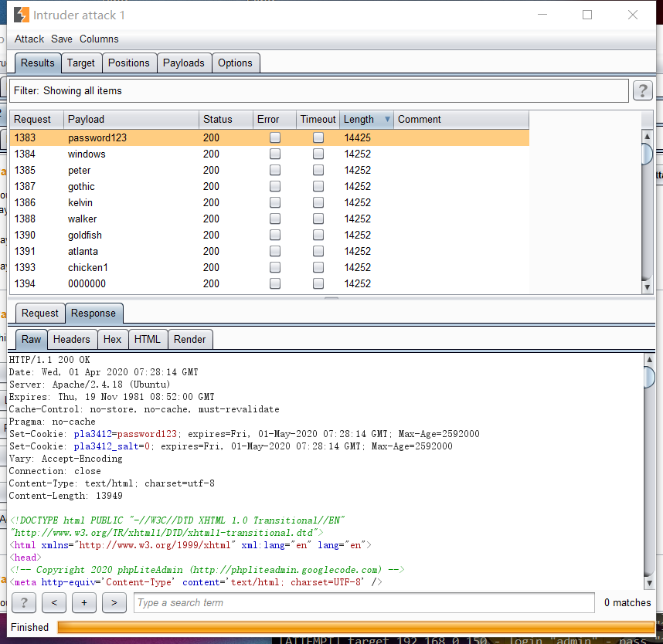Toggle Error checkbox for gothic row

pyautogui.click(x=275, y=186)
